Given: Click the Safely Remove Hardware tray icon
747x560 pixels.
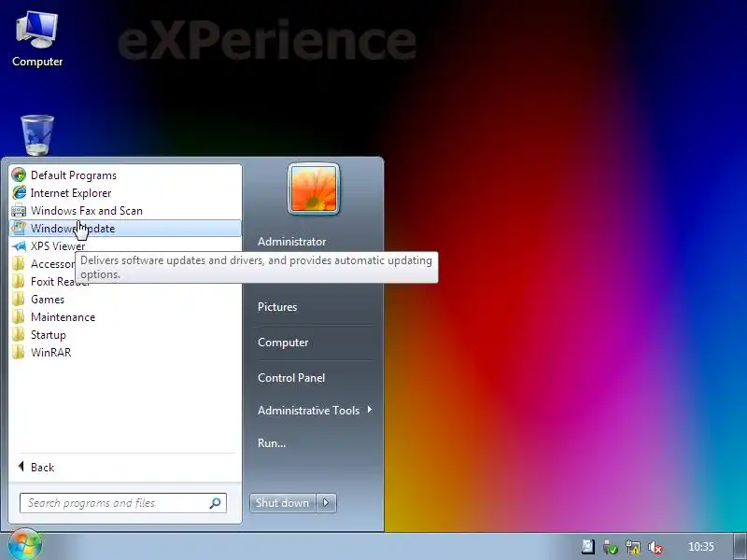Looking at the screenshot, I should (611, 547).
